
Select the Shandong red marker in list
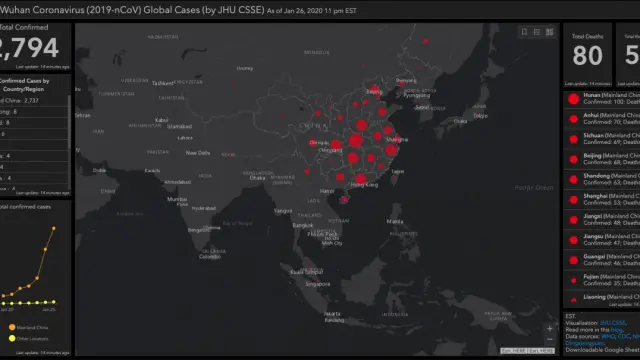click(x=573, y=180)
